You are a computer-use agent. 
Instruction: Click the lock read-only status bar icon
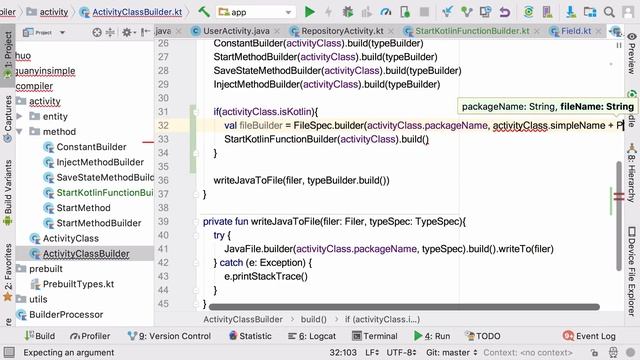[x=594, y=352]
